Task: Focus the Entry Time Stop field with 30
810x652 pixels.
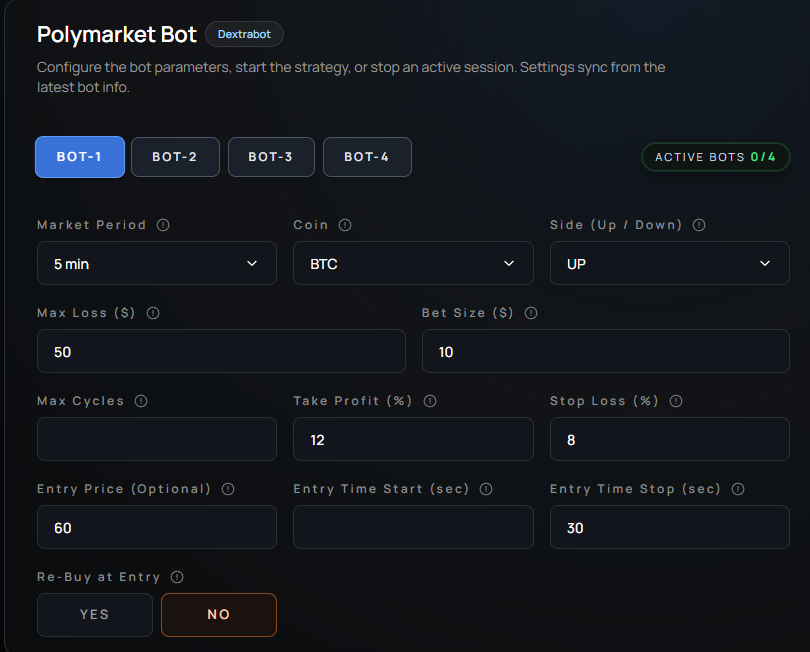Action: point(670,527)
